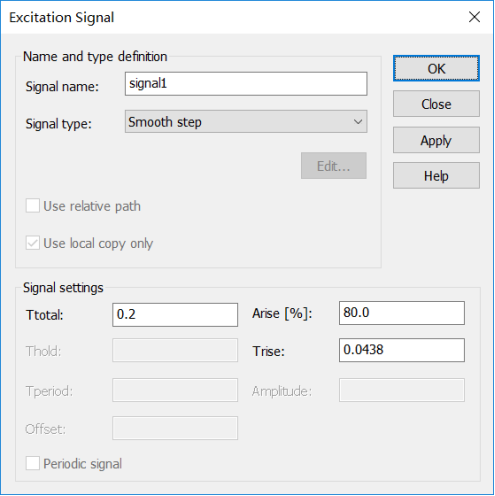Screen dimensions: 495x496
Task: Enable the Periodic signal checkbox
Action: tap(33, 463)
